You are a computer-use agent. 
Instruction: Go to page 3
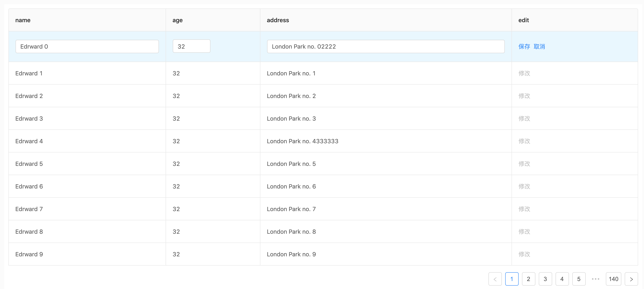pos(545,279)
